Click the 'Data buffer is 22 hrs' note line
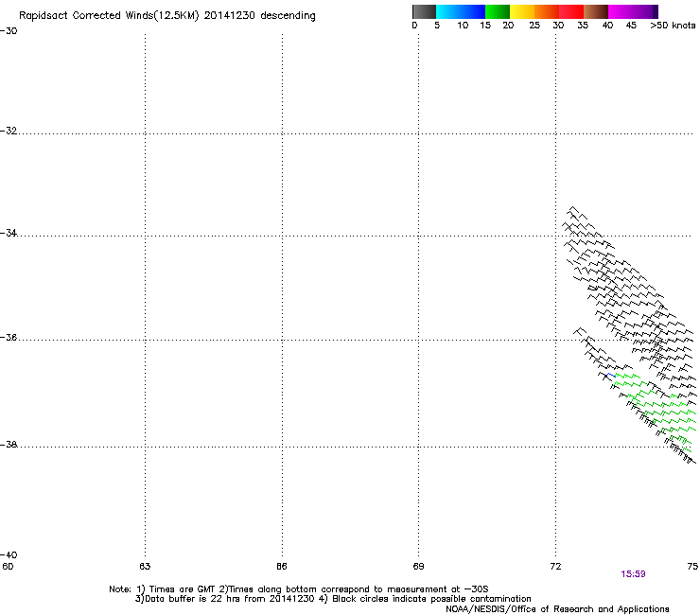Image resolution: width=700 pixels, height=615 pixels. pyautogui.click(x=333, y=599)
